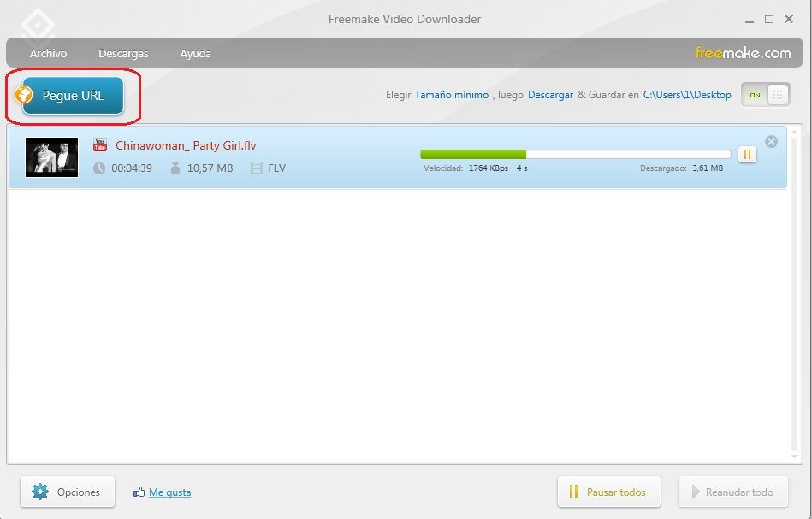
Task: Click the orange globe icon on Pegue URL
Action: click(x=24, y=95)
